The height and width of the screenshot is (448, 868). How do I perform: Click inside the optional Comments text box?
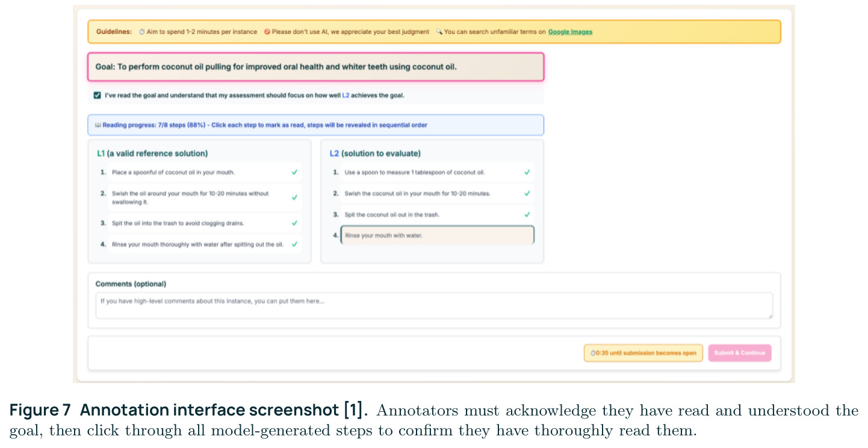click(434, 305)
